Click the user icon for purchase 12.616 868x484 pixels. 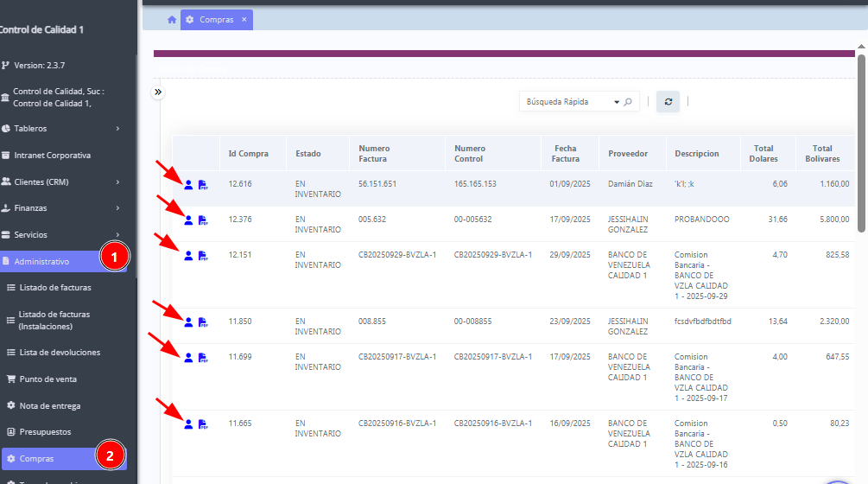click(188, 184)
